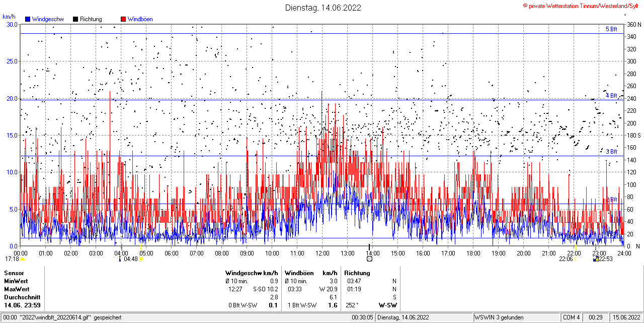The height and width of the screenshot is (323, 644).
Task: Click the 30.0 y-axis value
Action: (12, 24)
